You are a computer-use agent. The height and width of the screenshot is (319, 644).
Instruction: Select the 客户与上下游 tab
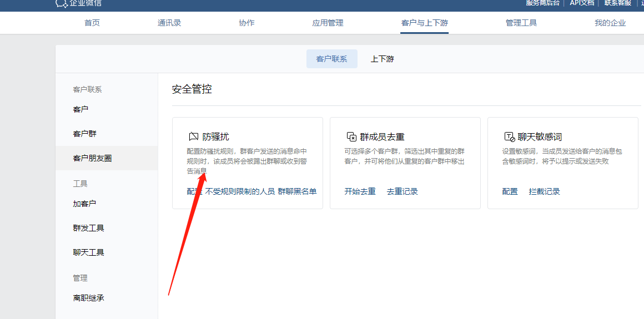click(424, 23)
